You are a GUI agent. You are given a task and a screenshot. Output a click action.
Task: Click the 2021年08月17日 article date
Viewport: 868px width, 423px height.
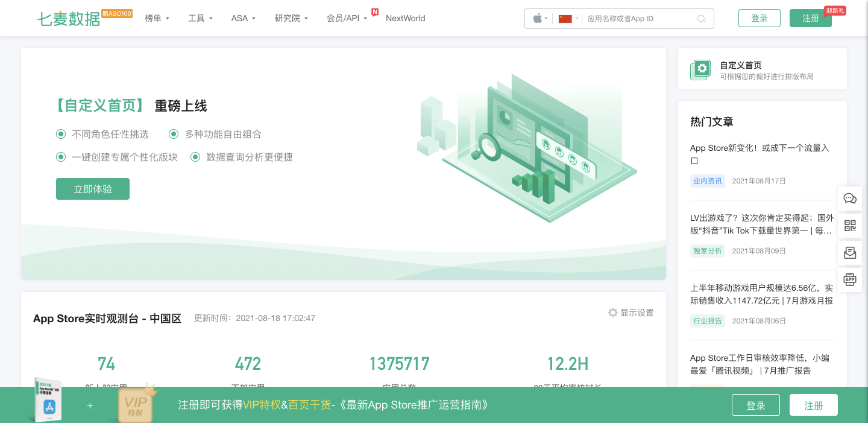(759, 181)
